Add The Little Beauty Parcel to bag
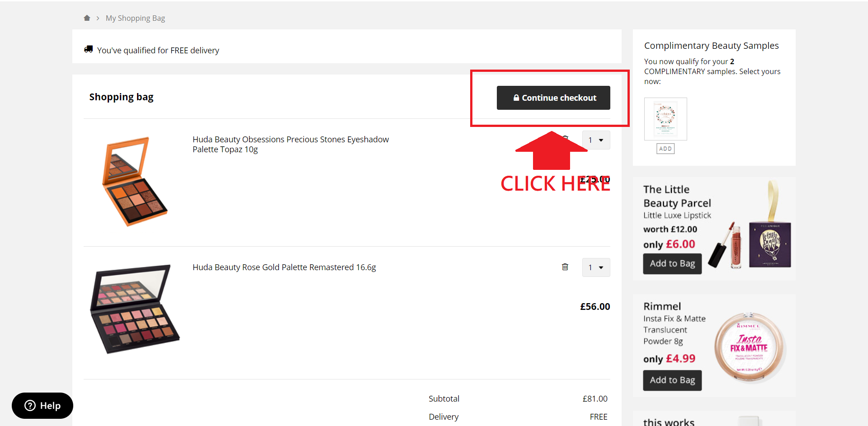Screen dimensions: 868x426 [x=672, y=264]
